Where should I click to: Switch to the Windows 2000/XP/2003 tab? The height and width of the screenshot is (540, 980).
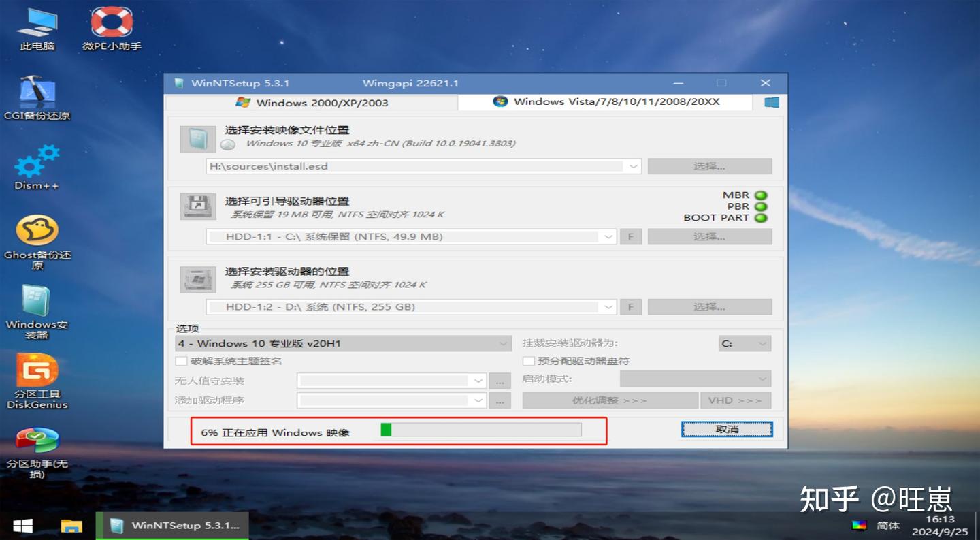coord(313,102)
